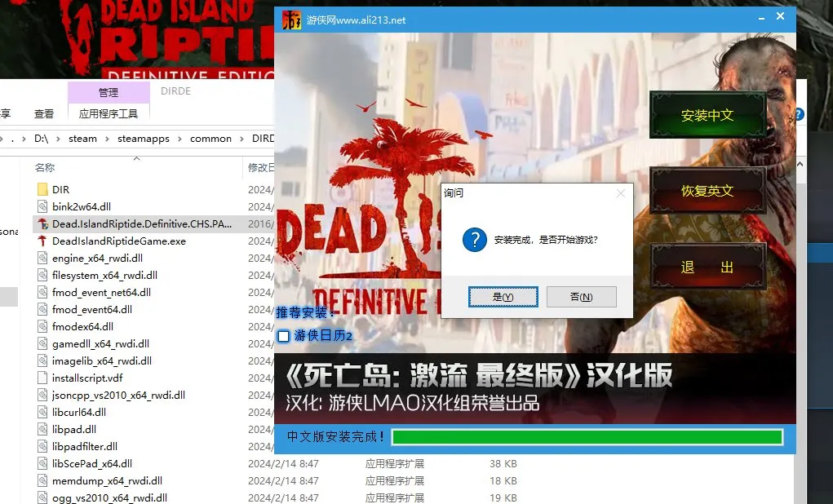This screenshot has width=833, height=504.
Task: Open the 应用程序工具 tab in Explorer
Action: [109, 113]
